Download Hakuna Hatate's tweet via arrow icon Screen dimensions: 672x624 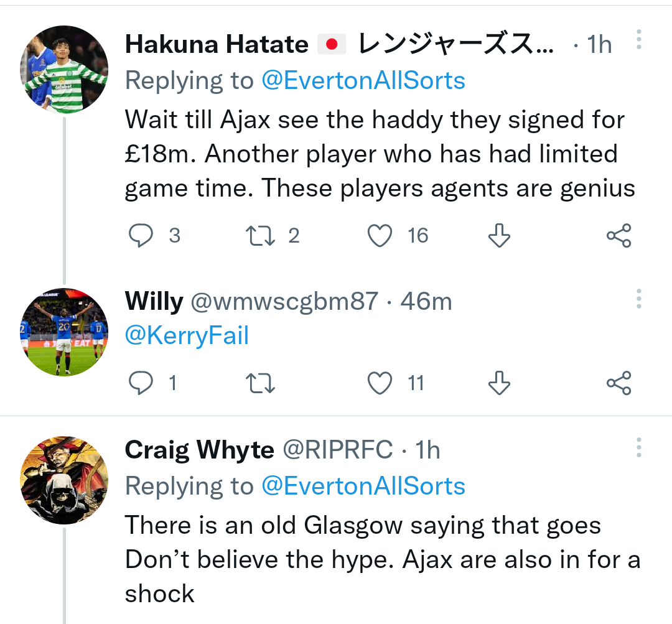pyautogui.click(x=498, y=236)
